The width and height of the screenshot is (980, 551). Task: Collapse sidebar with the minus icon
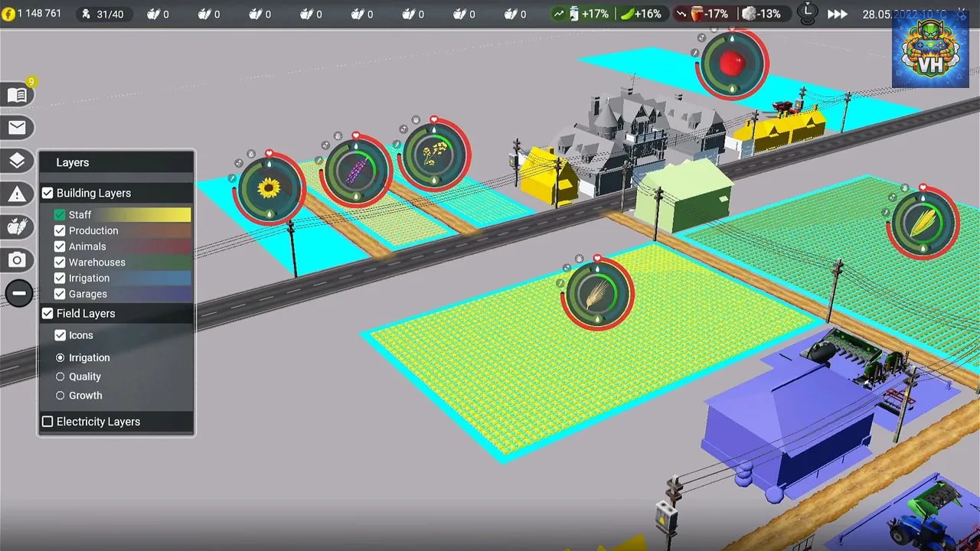click(19, 293)
